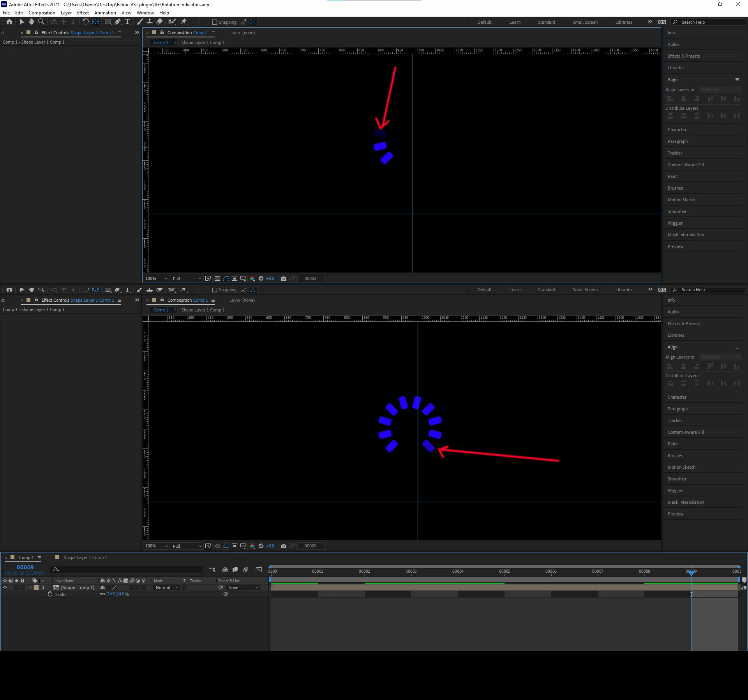
Task: Choose the Eraser tool in top toolbar
Action: (159, 22)
